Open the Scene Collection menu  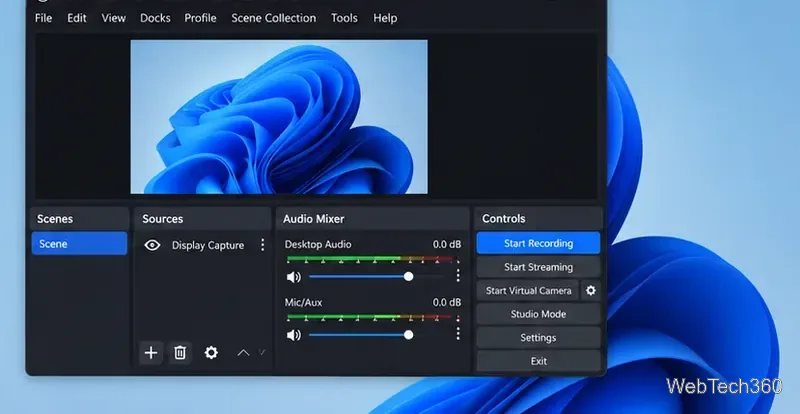tap(273, 18)
